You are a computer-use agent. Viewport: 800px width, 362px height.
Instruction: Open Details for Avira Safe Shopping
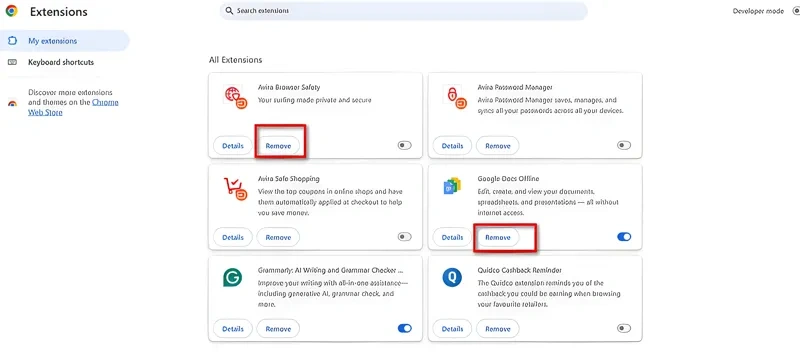click(x=233, y=237)
